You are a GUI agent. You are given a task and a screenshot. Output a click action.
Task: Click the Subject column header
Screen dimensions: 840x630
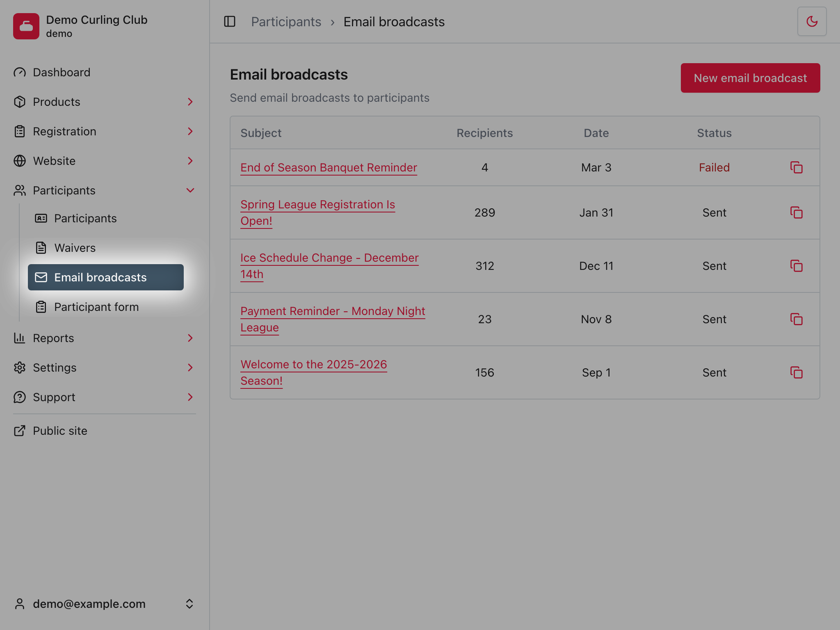(261, 133)
